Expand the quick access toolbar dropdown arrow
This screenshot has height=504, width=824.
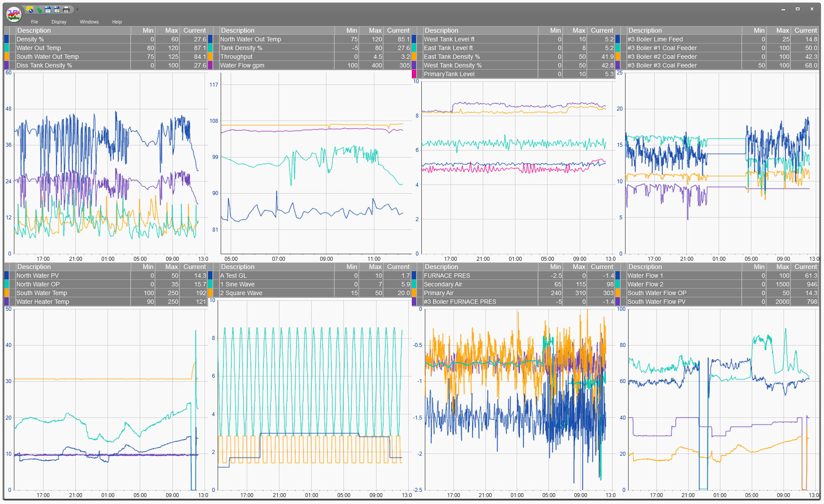77,10
